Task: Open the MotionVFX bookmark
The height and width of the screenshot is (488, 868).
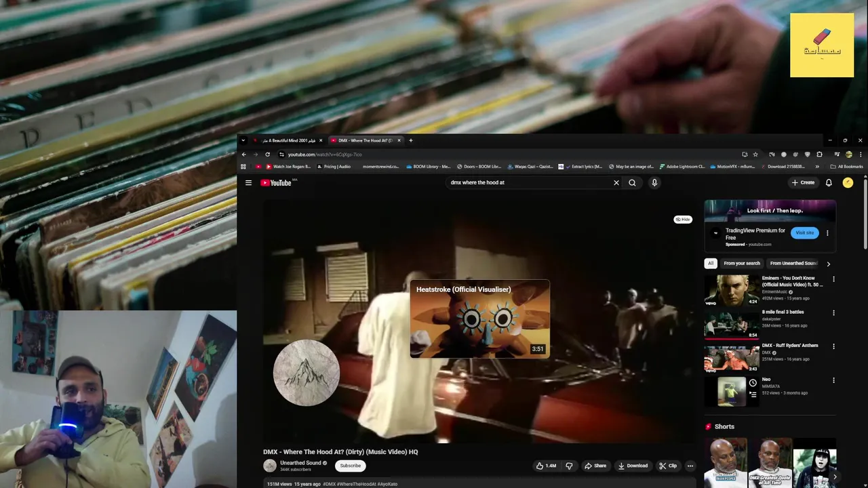Action: [x=732, y=166]
